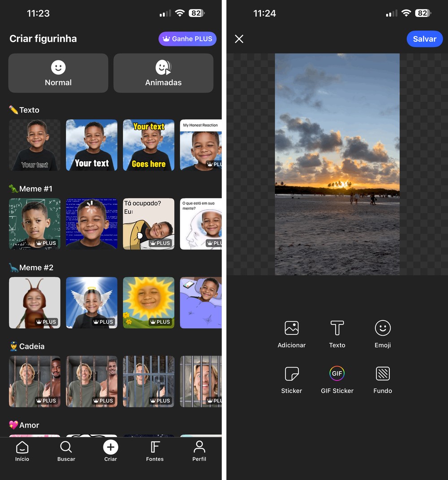Open the Fontes tab
This screenshot has height=480, width=448.
tap(155, 451)
